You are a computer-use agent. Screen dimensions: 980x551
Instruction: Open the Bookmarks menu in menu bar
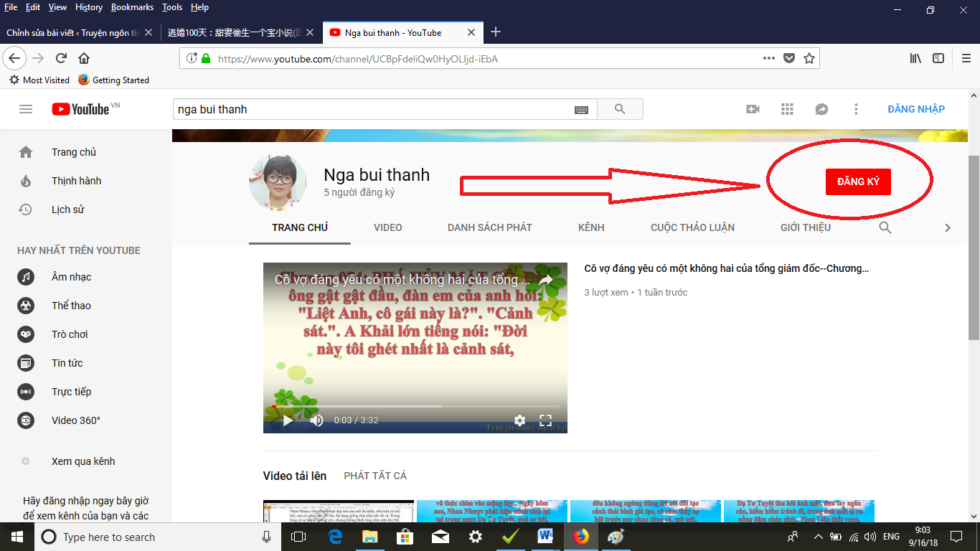tap(132, 7)
